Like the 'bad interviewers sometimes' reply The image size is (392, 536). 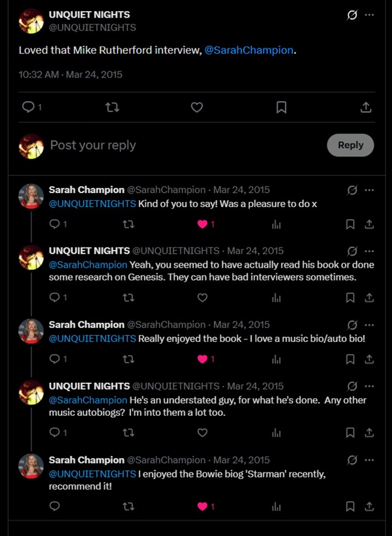(202, 298)
